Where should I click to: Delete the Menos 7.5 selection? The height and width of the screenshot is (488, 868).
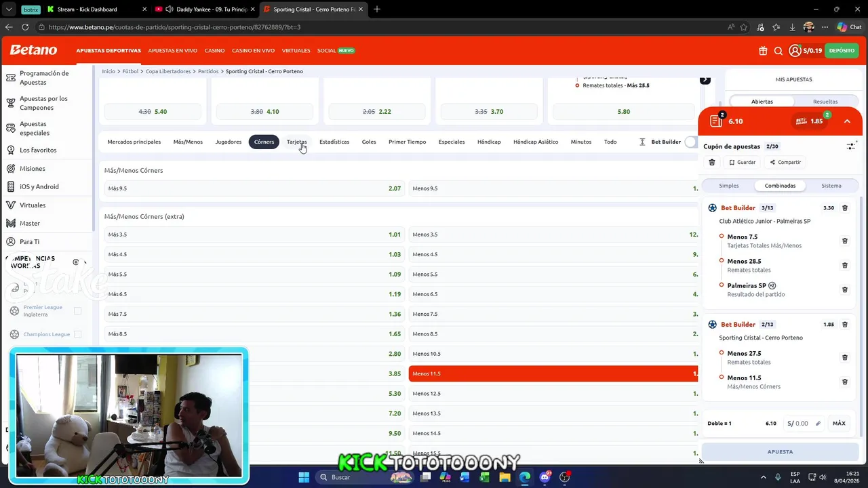845,241
